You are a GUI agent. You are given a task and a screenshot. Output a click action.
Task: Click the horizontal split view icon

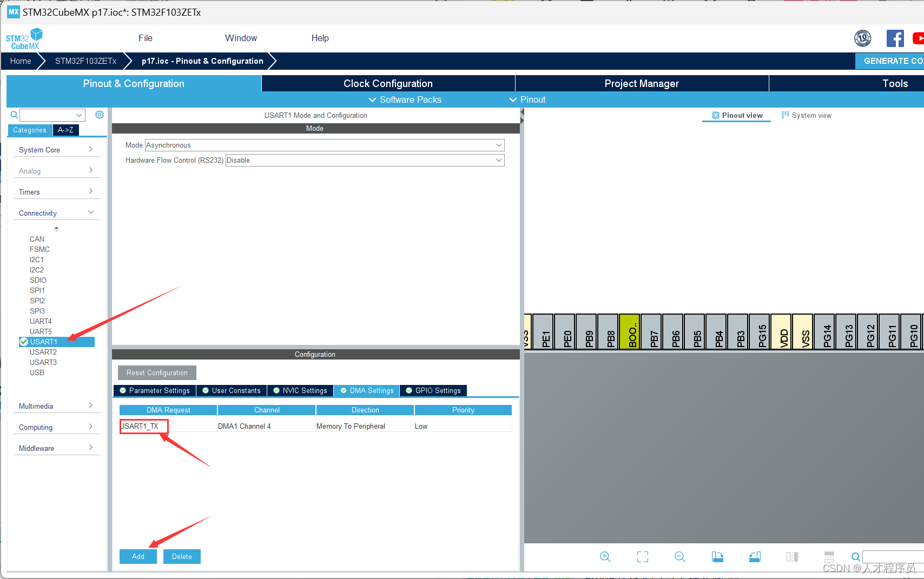point(829,556)
